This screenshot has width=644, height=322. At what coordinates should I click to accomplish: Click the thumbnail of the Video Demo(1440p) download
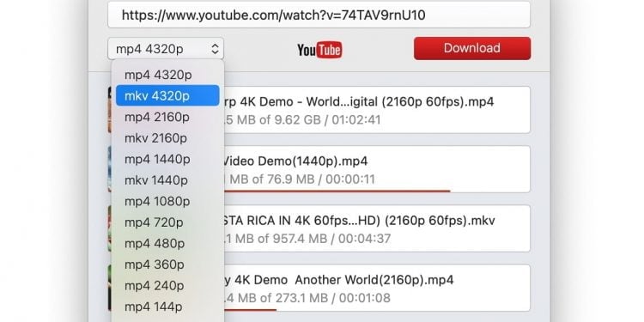(x=110, y=169)
